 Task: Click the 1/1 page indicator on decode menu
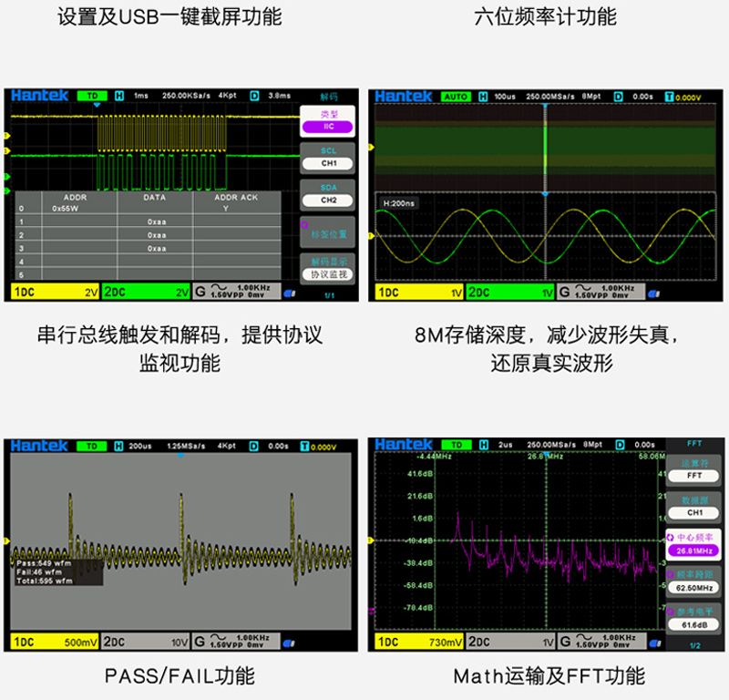click(x=329, y=295)
